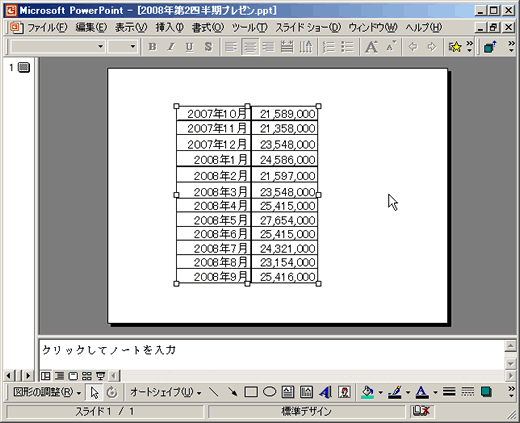Image resolution: width=520 pixels, height=423 pixels.
Task: Open the shadow style options
Action: coord(486,392)
